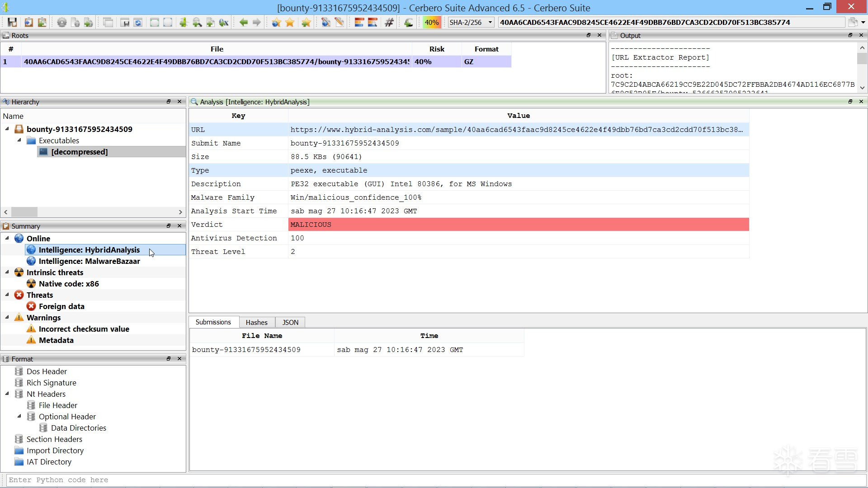
Task: Select the Foreign data threat item
Action: [61, 306]
